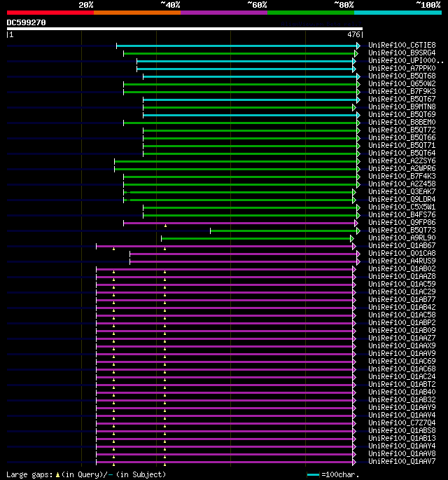Screen dimensions: 448x480
Task: Open hit UniRef100_B7F4K3
Action: [402, 177]
